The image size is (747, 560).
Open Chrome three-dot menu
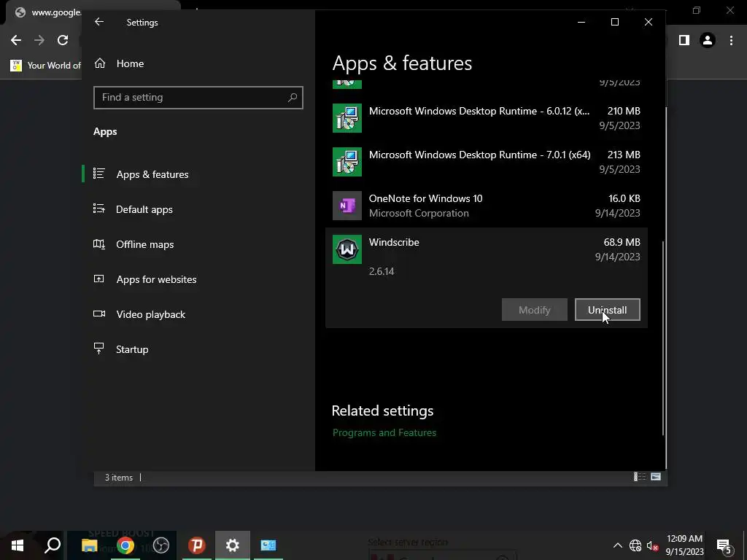tap(731, 41)
